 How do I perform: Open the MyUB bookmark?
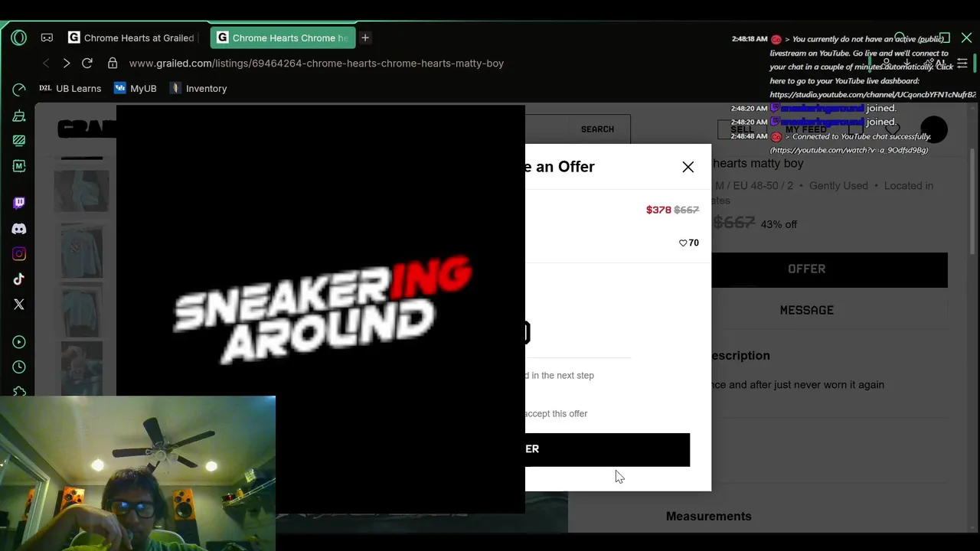(136, 88)
